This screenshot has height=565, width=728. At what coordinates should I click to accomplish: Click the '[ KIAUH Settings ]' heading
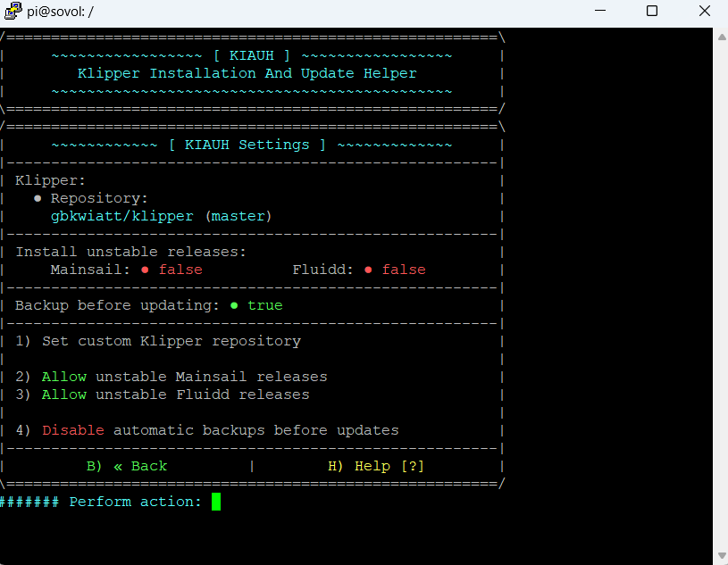(248, 145)
